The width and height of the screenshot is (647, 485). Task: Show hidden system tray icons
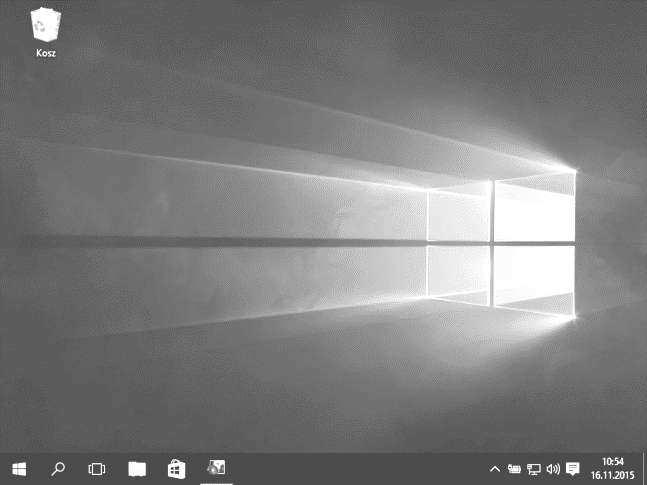pos(495,469)
